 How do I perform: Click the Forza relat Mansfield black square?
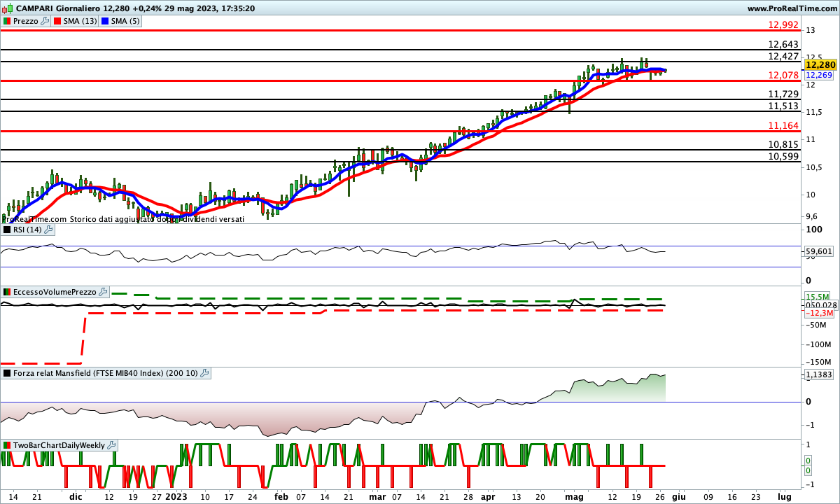coord(7,373)
